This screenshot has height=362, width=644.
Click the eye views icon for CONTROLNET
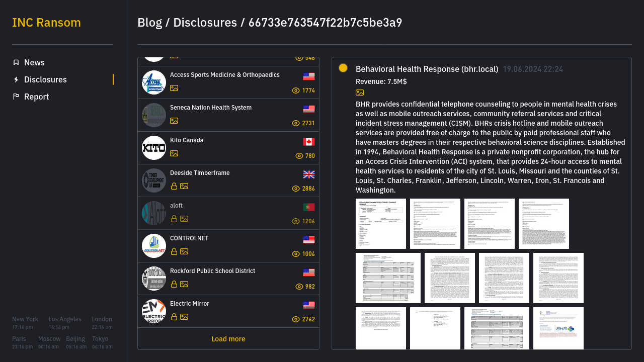[x=296, y=254]
